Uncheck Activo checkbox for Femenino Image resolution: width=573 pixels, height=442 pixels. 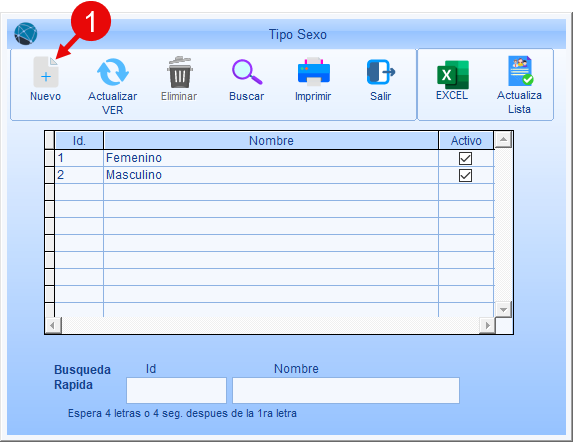[465, 158]
